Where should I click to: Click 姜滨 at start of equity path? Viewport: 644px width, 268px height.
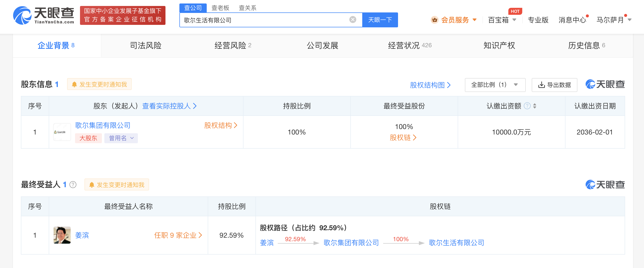[267, 243]
